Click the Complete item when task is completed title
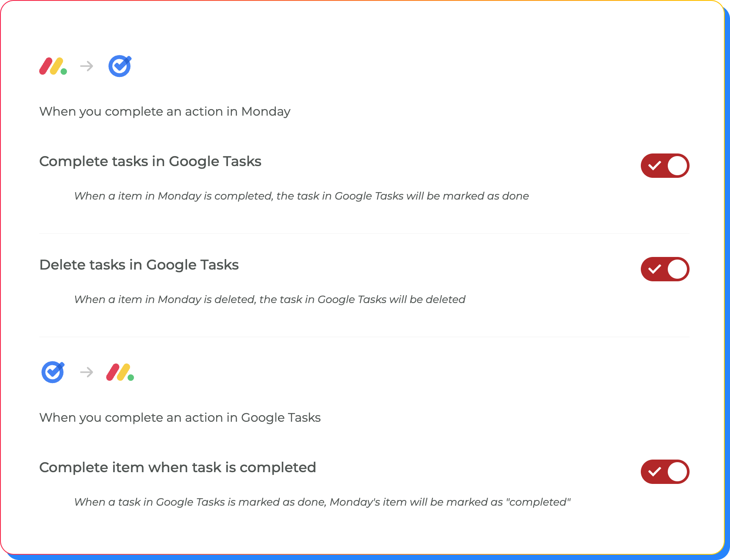Screen dimensions: 730x560 (x=177, y=467)
